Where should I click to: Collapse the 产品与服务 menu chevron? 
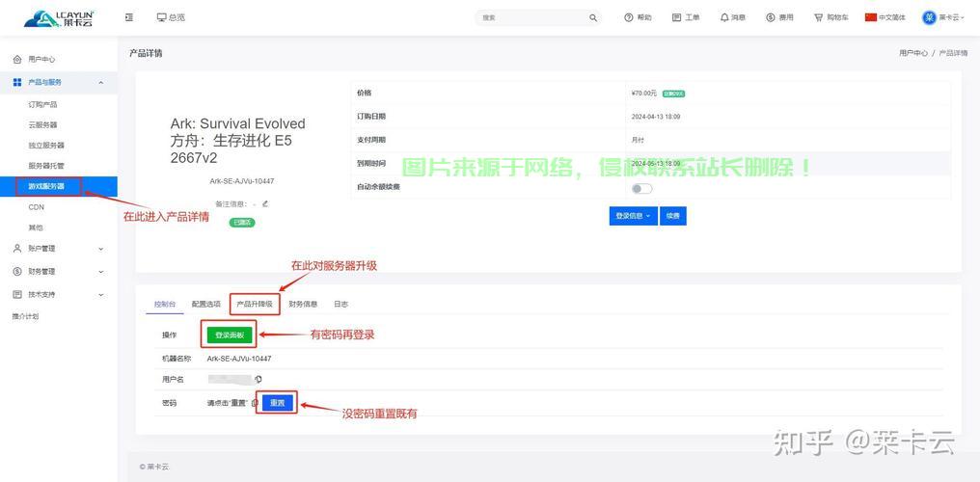coord(100,82)
